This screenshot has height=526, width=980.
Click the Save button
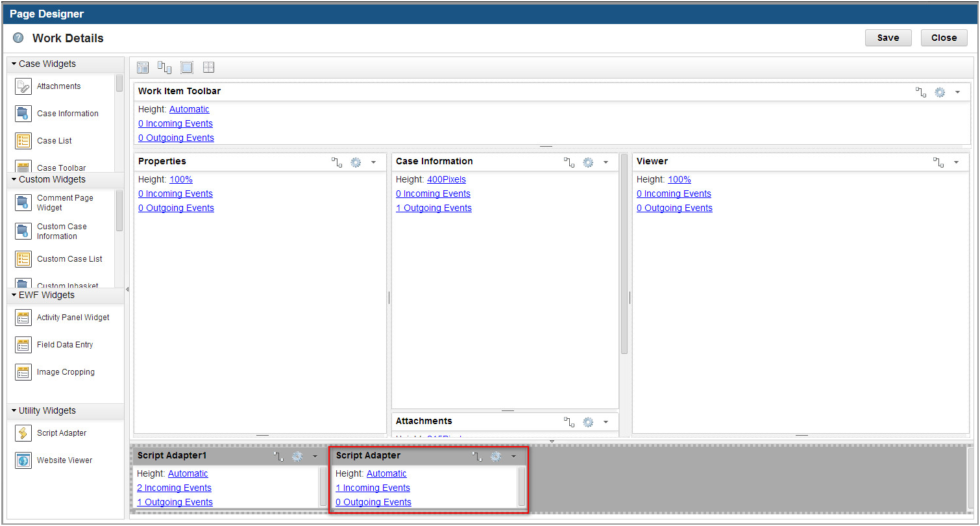888,38
